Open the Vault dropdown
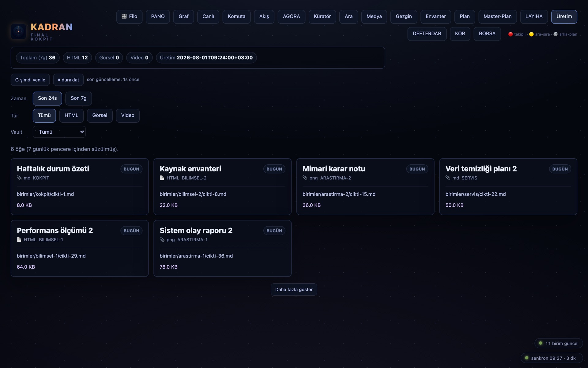 click(59, 132)
